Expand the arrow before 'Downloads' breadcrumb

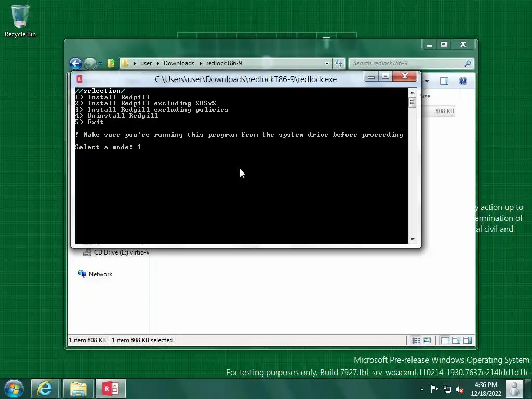tap(158, 63)
